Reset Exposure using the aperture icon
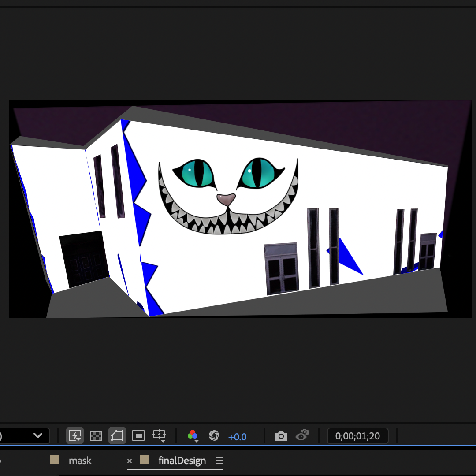This screenshot has width=476, height=476. pos(214,436)
